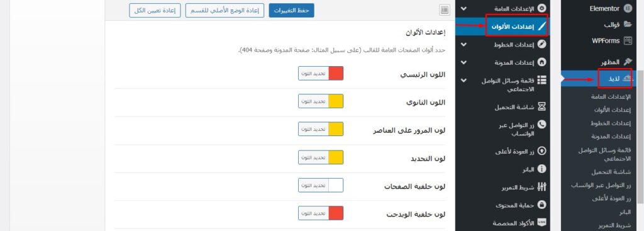Viewport: 644px width, 231px height.
Task: Click the قوالب folder icon
Action: click(628, 25)
